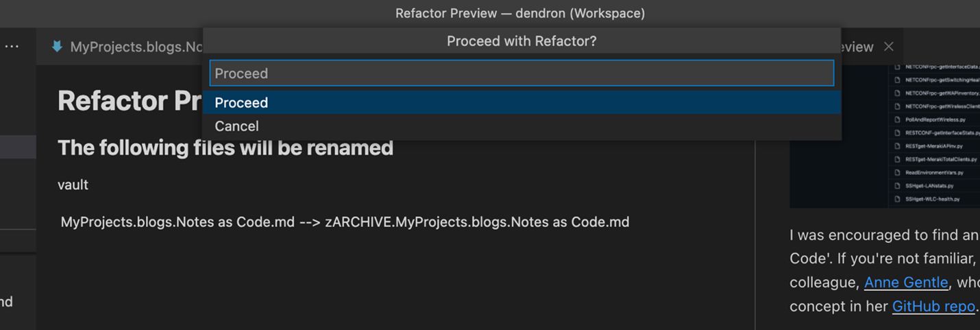Screen dimensions: 980x330
Task: Choose Cancel in the refactor prompt
Action: point(522,126)
